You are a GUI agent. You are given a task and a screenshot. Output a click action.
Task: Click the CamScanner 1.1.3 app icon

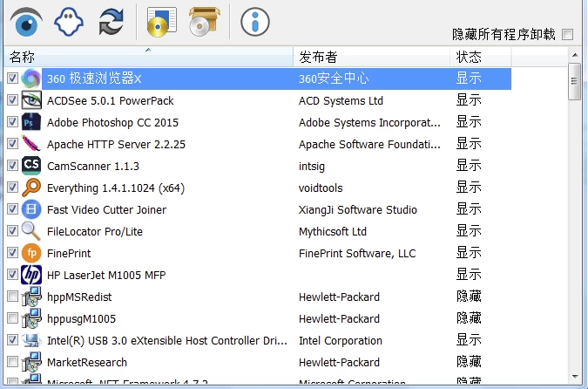[31, 166]
